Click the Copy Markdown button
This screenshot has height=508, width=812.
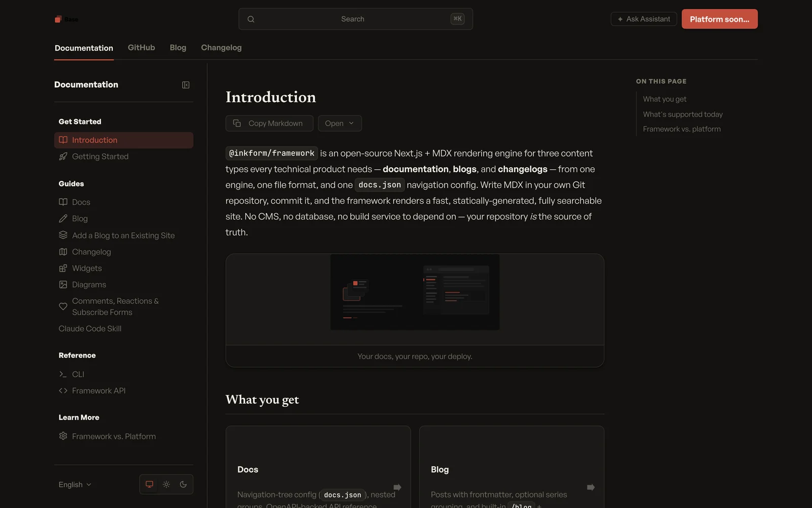(x=269, y=123)
